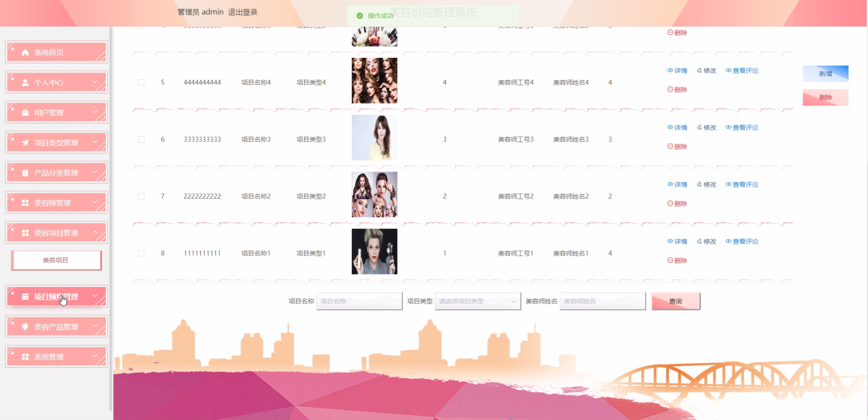Click 删除 in the 项目名称2 row
The image size is (868, 420).
tap(677, 203)
